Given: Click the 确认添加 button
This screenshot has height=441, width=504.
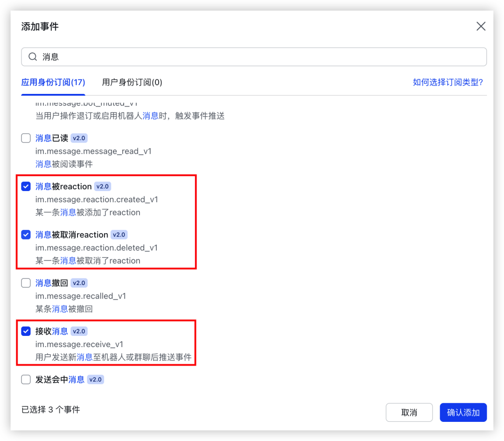Looking at the screenshot, I should [x=463, y=413].
